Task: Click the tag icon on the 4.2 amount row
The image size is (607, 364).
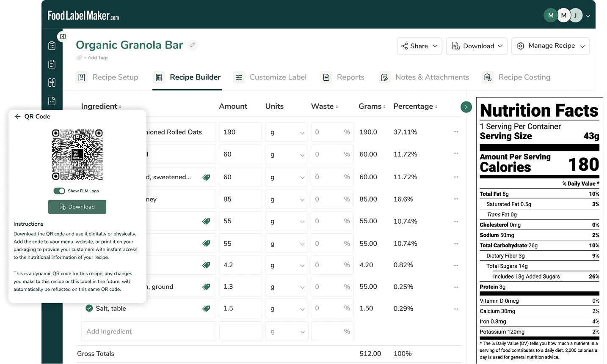Action: coord(206,265)
